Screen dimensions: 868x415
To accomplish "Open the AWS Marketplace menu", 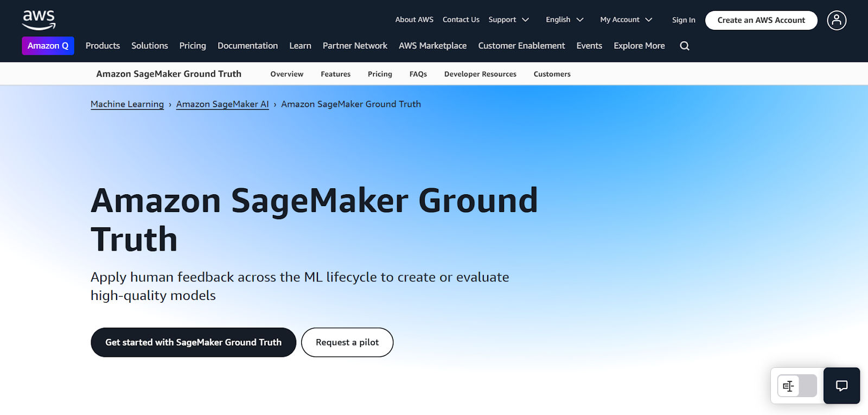I will coord(432,46).
